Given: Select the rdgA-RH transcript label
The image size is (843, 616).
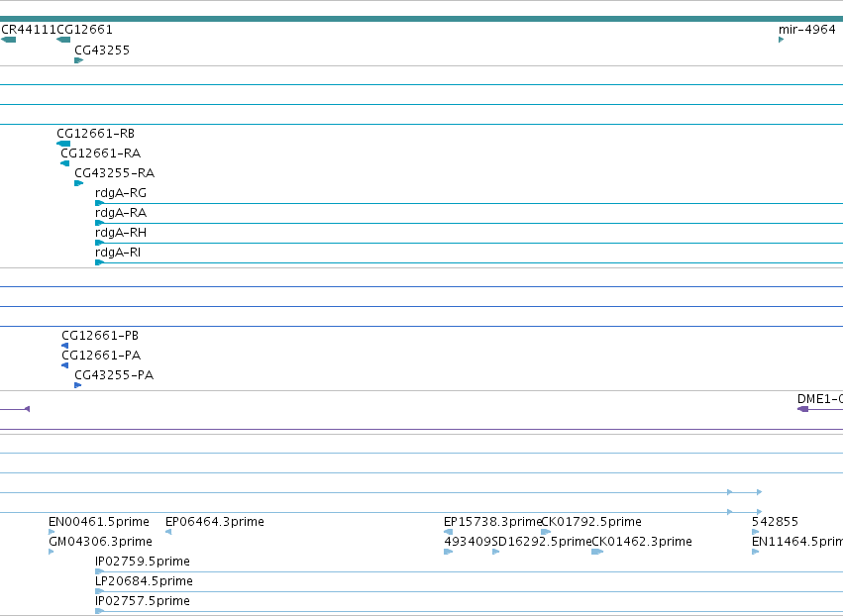Looking at the screenshot, I should point(121,233).
